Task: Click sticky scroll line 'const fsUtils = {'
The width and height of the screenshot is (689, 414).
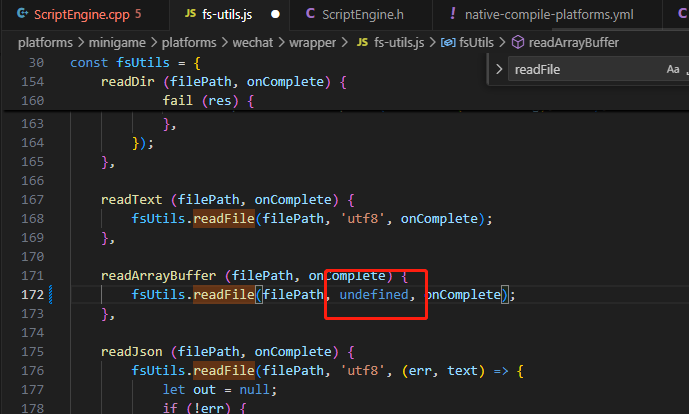Action: point(135,63)
